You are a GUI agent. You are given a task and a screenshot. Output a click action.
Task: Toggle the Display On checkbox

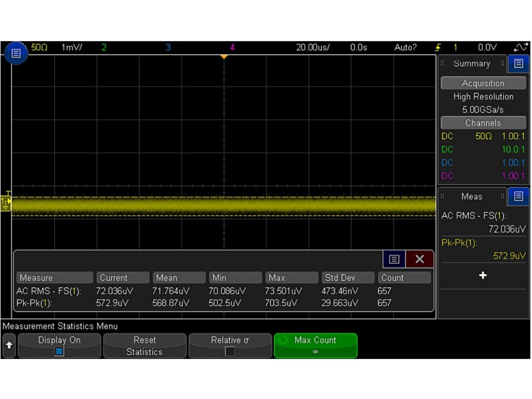[x=59, y=352]
